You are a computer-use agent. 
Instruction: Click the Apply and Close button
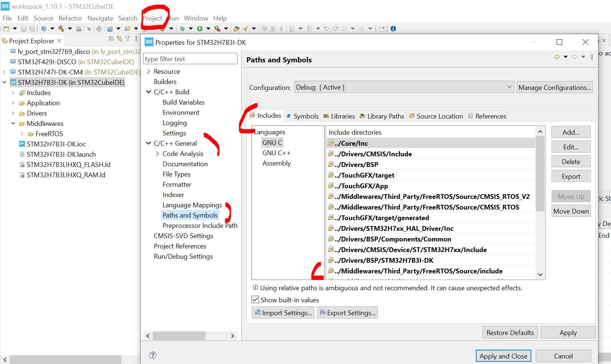pos(503,356)
